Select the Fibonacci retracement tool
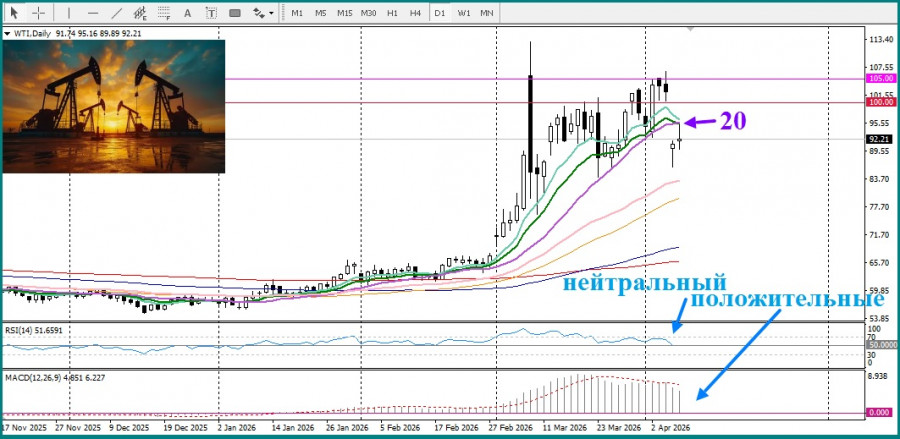Screen dimensions: 900x439 [x=164, y=13]
